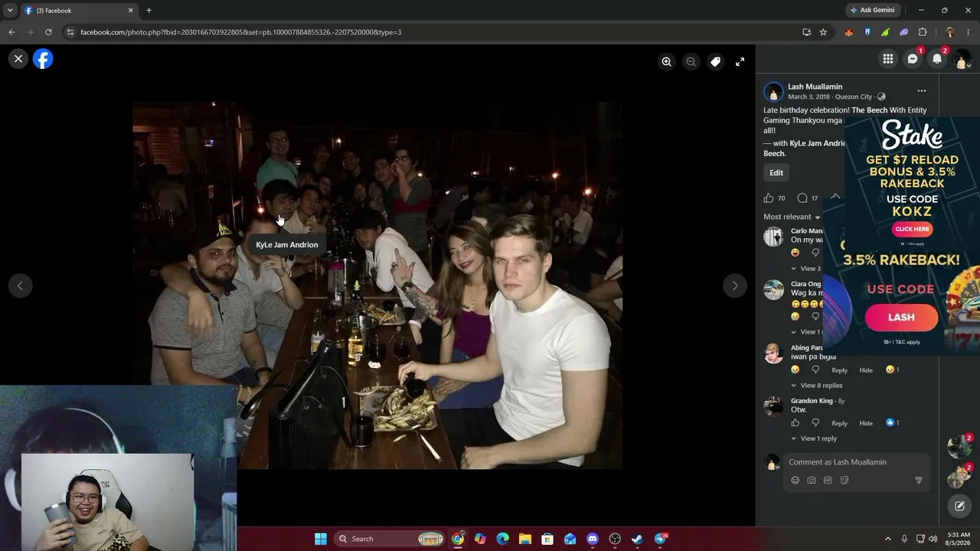Insert an emoji in the comment
This screenshot has height=551, width=980.
pos(795,481)
